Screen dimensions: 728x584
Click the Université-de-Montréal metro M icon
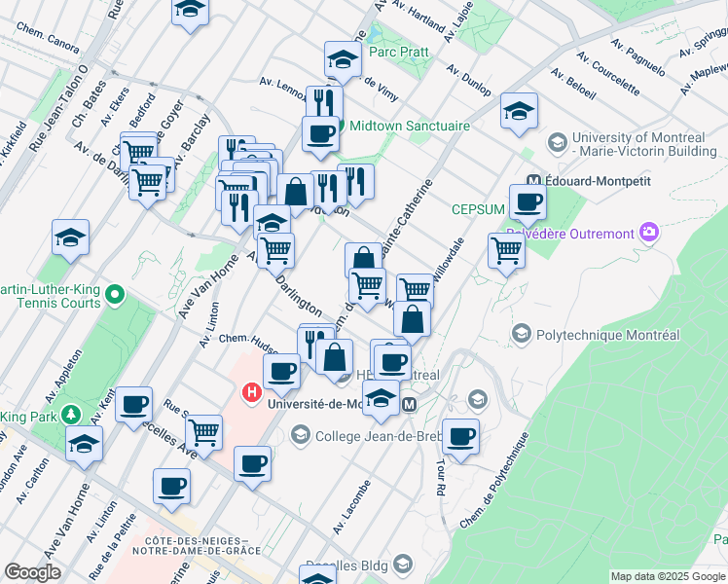409,405
